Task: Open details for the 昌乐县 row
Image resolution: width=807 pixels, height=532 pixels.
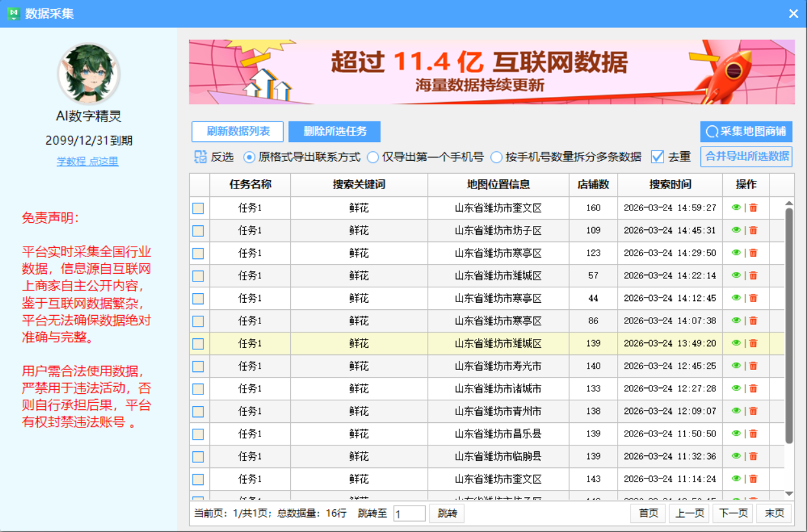Action: pyautogui.click(x=737, y=433)
